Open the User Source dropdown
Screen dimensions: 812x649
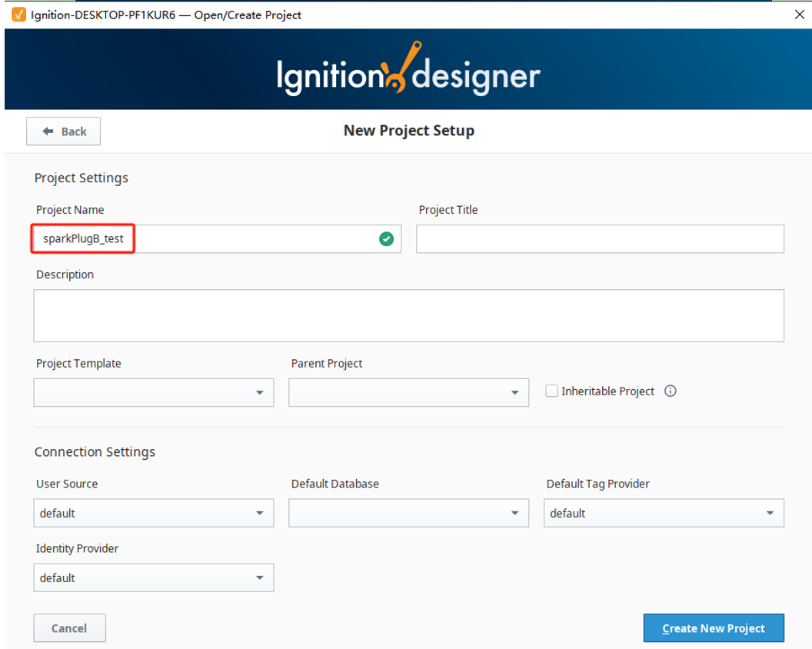[x=154, y=513]
